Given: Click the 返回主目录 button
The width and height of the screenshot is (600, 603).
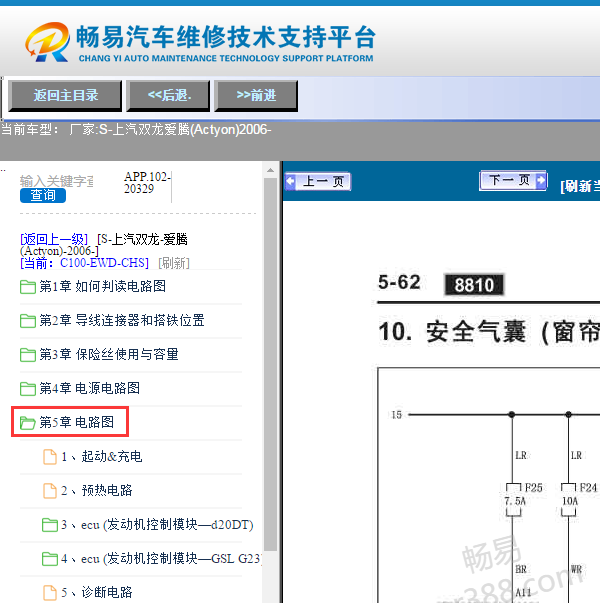Looking at the screenshot, I should point(65,95).
